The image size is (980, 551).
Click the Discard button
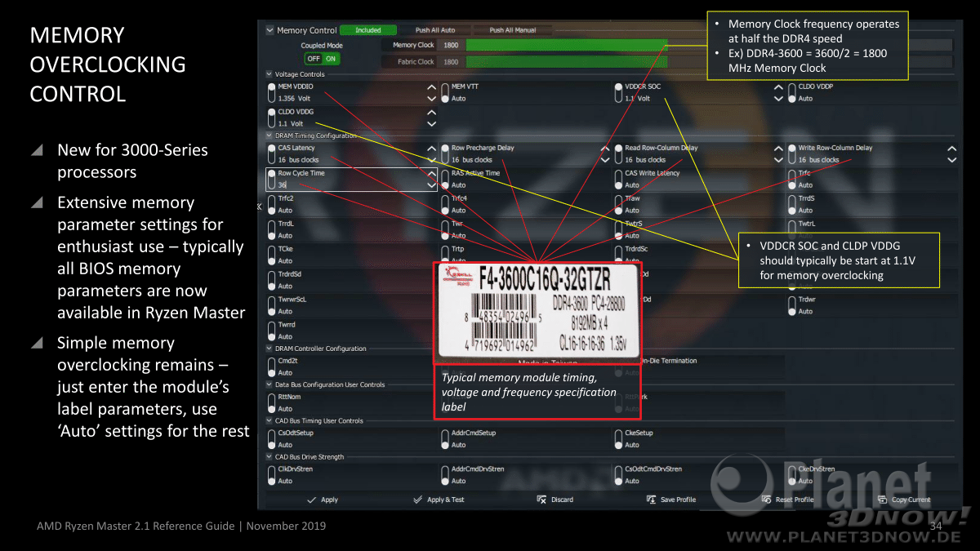tap(555, 500)
